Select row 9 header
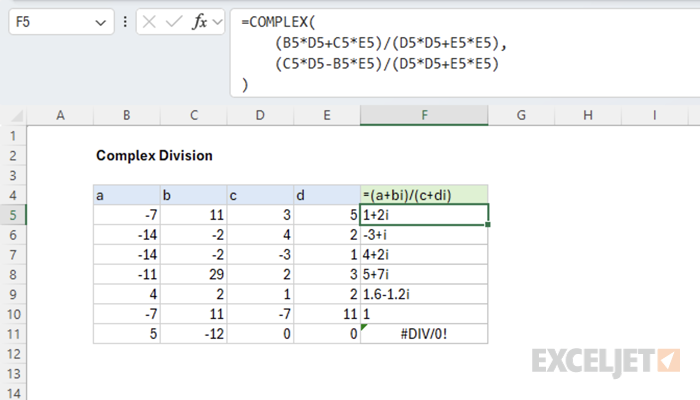 tap(13, 295)
